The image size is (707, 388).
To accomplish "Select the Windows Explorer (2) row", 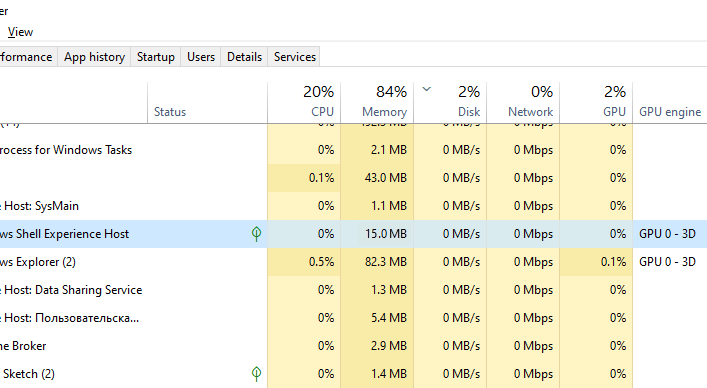I will click(354, 261).
